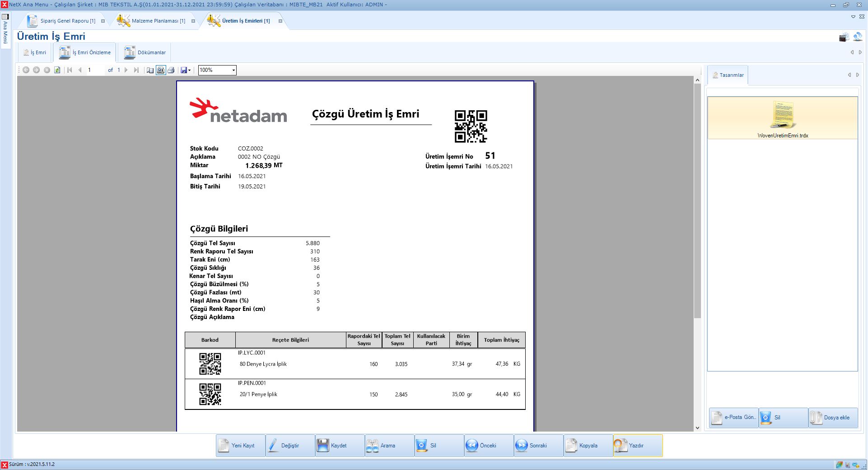Click the print icon in preview toolbar
This screenshot has width=868, height=470.
click(x=171, y=70)
